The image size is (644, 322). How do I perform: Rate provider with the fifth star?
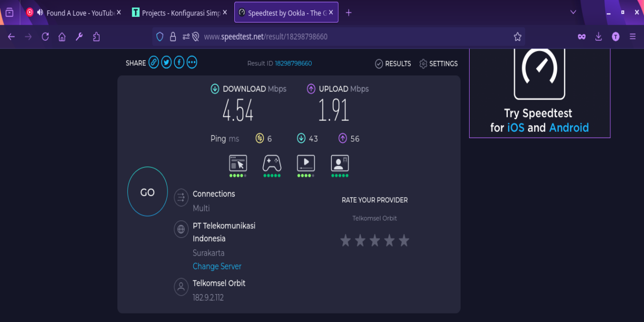(404, 241)
